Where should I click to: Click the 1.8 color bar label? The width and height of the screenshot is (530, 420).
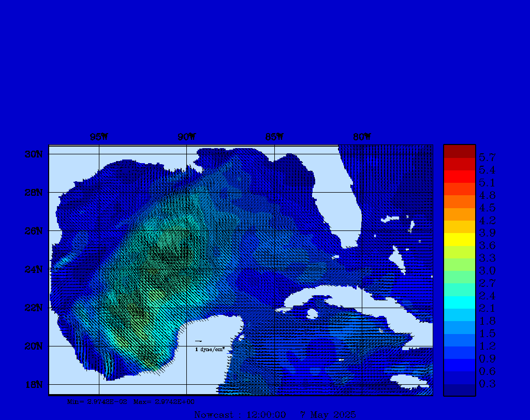487,321
